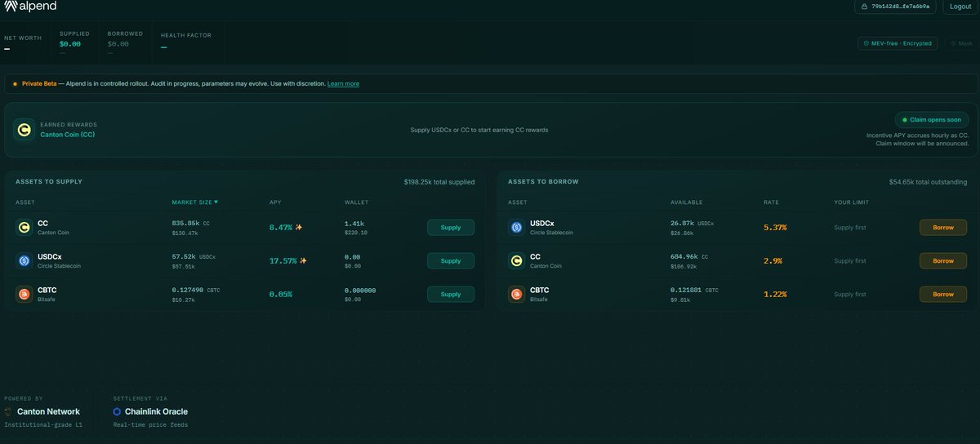Borrow the USDCx Circle Stablecoin asset
980x444 pixels.
click(943, 228)
